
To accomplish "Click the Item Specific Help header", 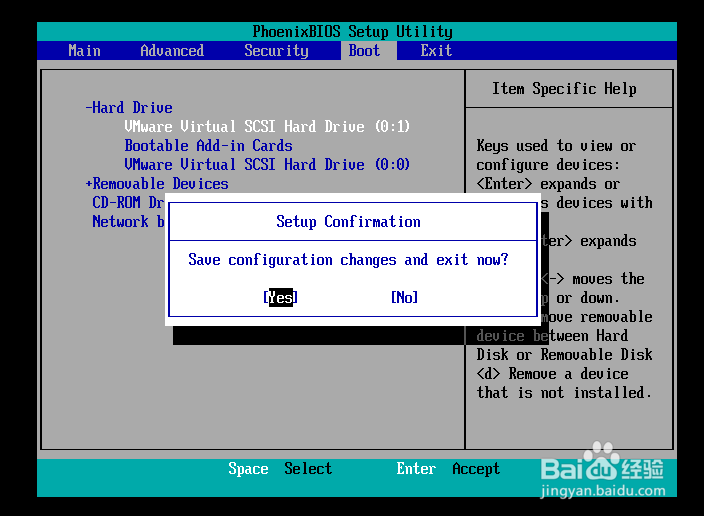I will pyautogui.click(x=564, y=88).
